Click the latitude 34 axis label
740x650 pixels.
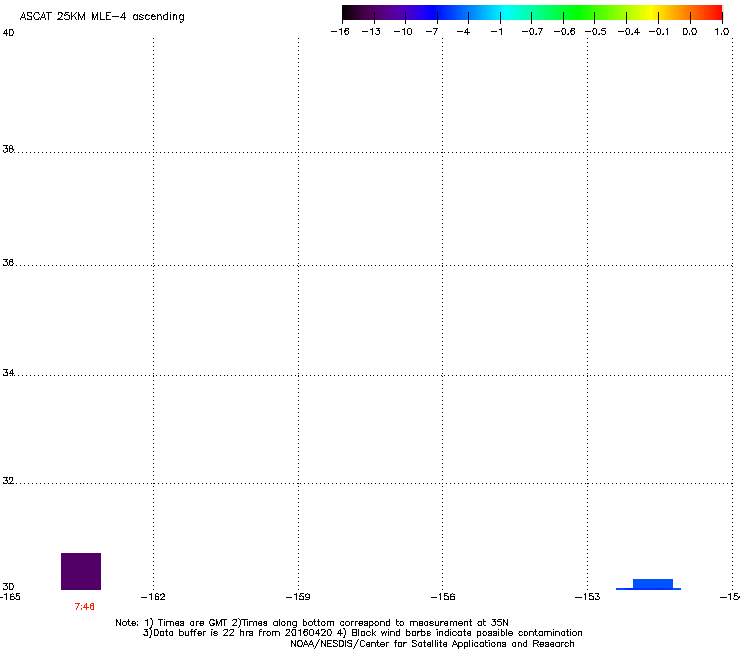tap(8, 373)
